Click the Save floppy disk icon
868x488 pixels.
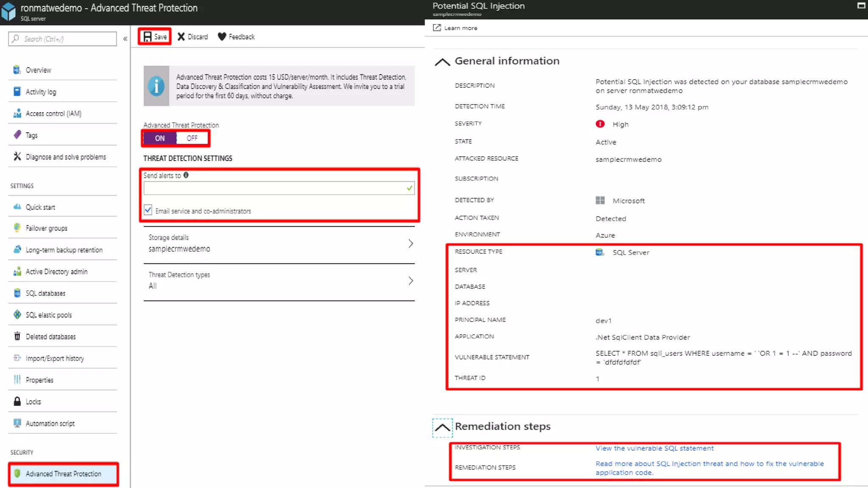pos(147,37)
